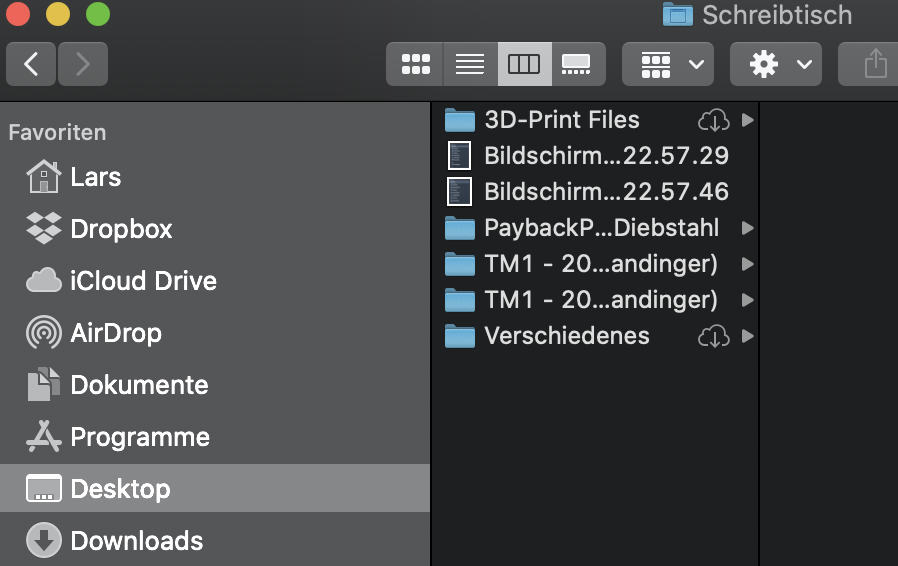Switch to icon view mode
Image resolution: width=898 pixels, height=566 pixels.
[414, 65]
